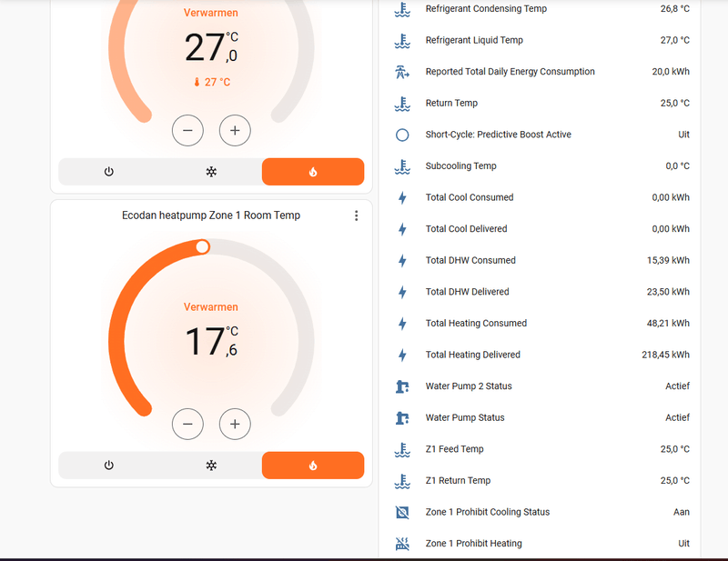The height and width of the screenshot is (561, 728).
Task: Click the upper thermostat circular arc slider
Action: click(x=116, y=49)
